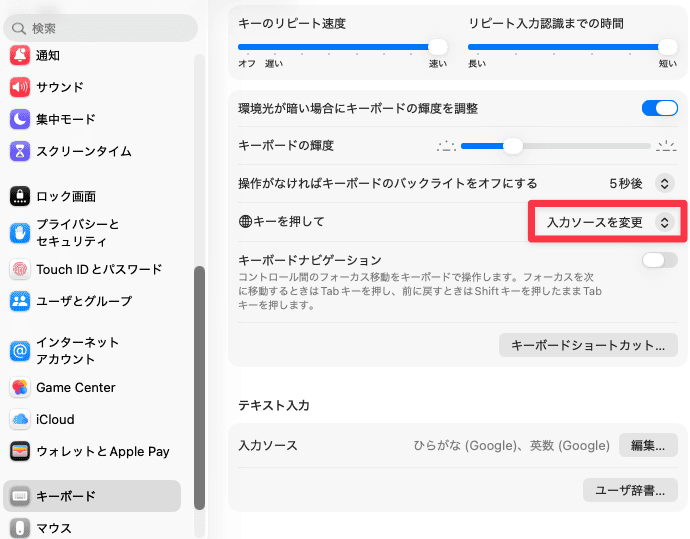Select マウス label in the sidebar
Viewport: 690px width, 539px height.
click(x=54, y=528)
